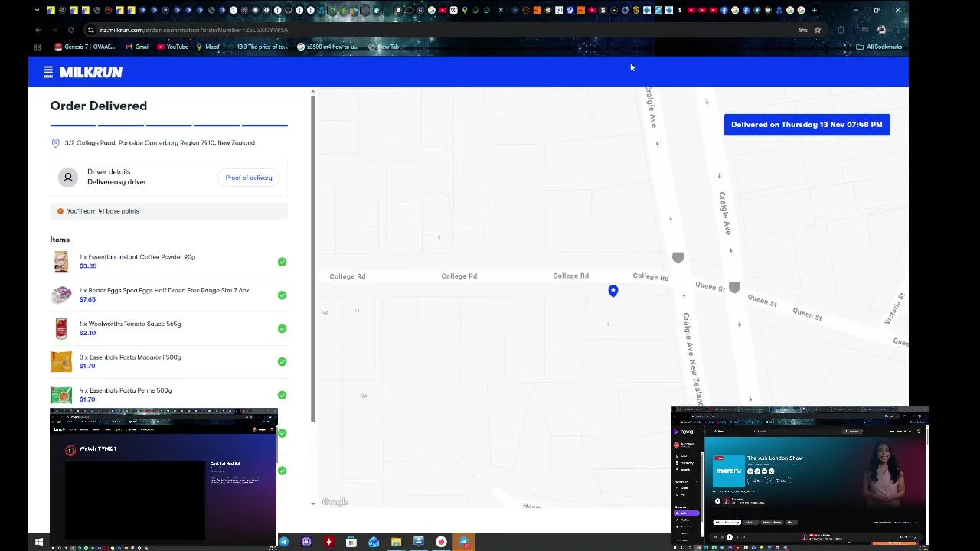The height and width of the screenshot is (551, 980).
Task: Open the 13.3 The price of to... bookmark
Action: click(258, 47)
